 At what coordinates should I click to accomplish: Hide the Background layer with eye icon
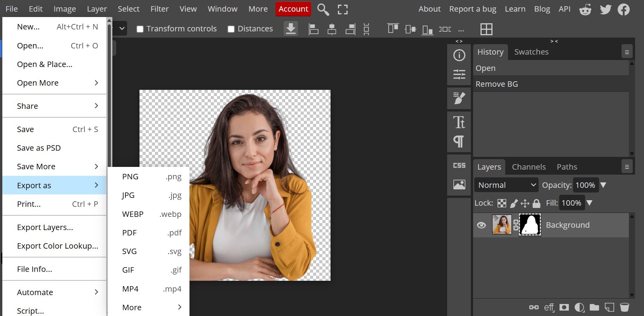tap(481, 225)
